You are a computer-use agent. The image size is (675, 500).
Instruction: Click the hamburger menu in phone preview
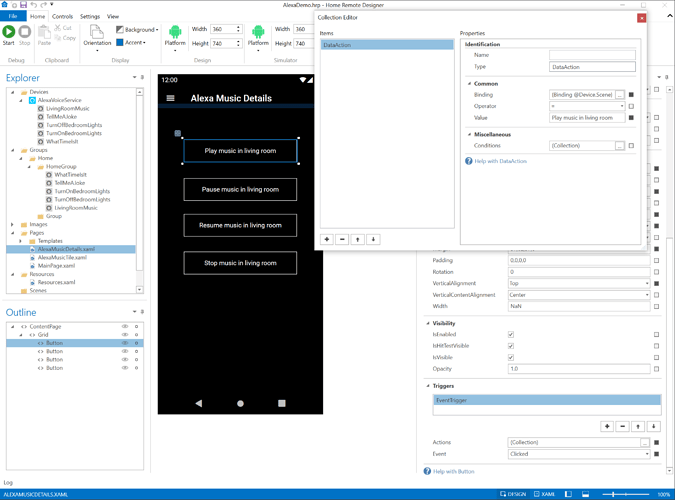click(x=170, y=98)
